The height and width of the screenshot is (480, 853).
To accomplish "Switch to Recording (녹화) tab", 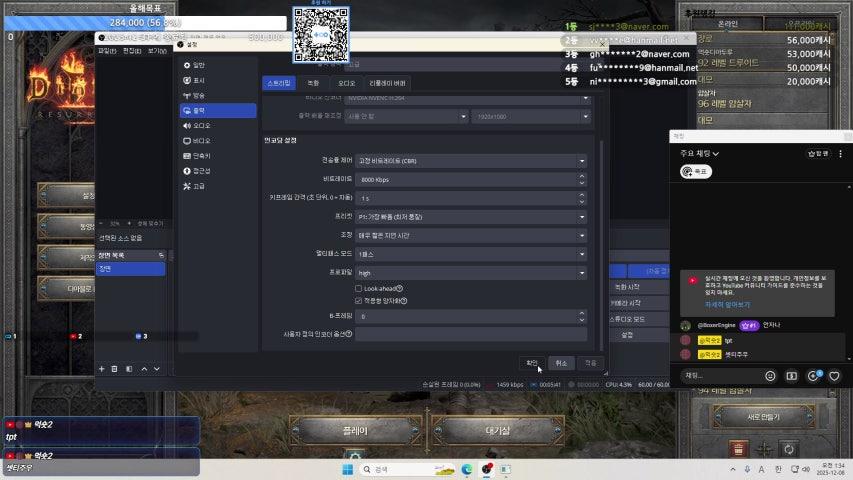I will [x=313, y=83].
